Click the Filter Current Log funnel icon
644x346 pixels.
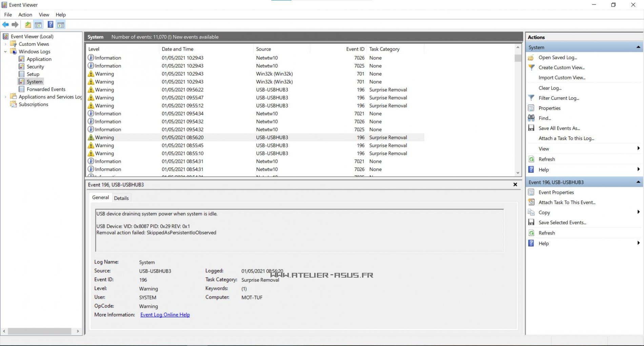pyautogui.click(x=531, y=98)
